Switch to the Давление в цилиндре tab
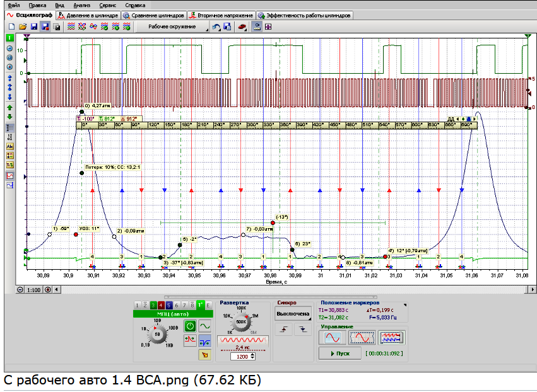 tap(88, 15)
